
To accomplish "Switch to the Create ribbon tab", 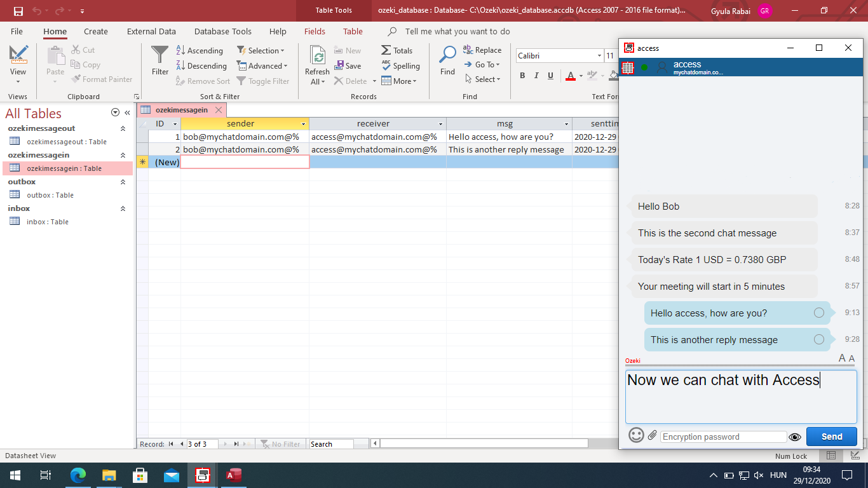I will 96,31.
